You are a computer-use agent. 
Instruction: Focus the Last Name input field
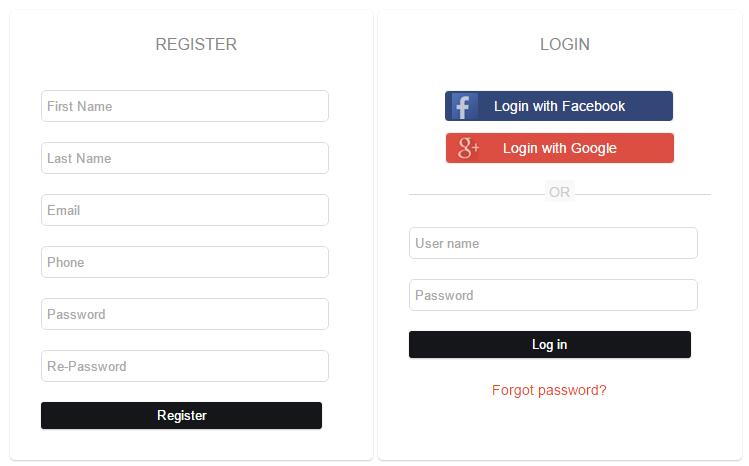point(185,158)
